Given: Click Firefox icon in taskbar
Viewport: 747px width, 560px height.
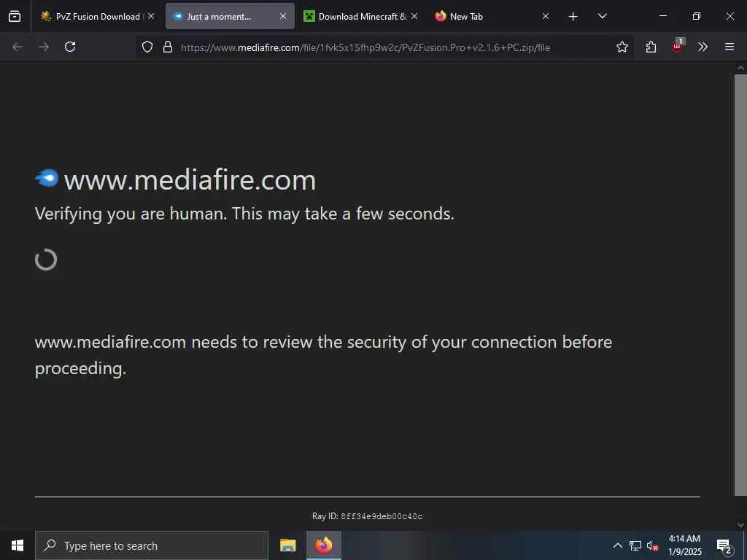Looking at the screenshot, I should pos(323,545).
